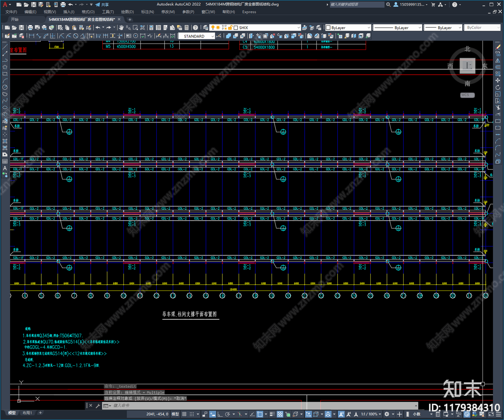This screenshot has height=420, width=504.
Task: Select the Move tool in modify toolbar
Action: tap(498, 81)
